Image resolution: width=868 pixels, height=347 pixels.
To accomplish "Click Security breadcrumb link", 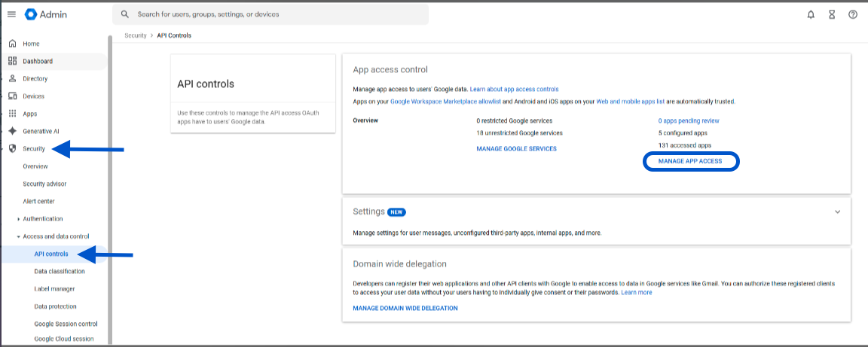I will pyautogui.click(x=135, y=35).
